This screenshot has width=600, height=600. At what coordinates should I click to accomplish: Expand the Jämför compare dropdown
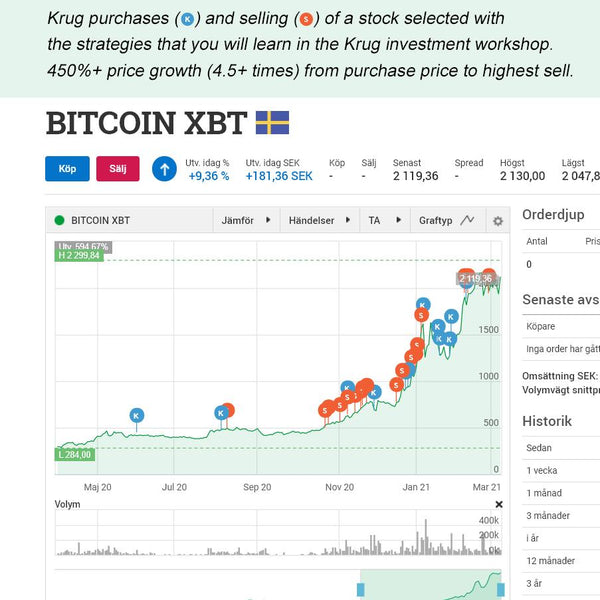246,220
